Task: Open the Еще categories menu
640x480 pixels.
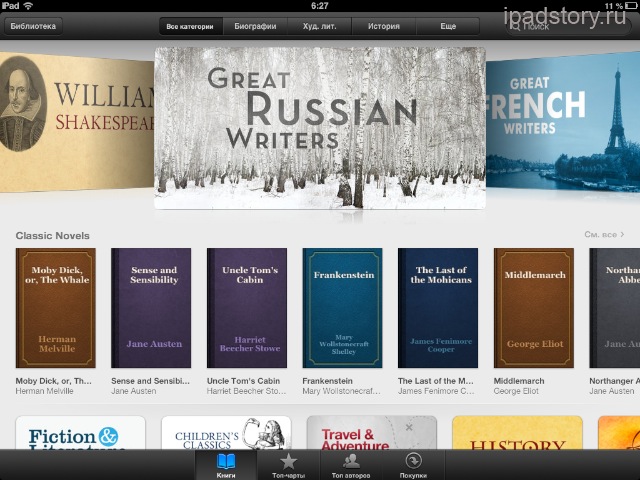Action: [448, 26]
